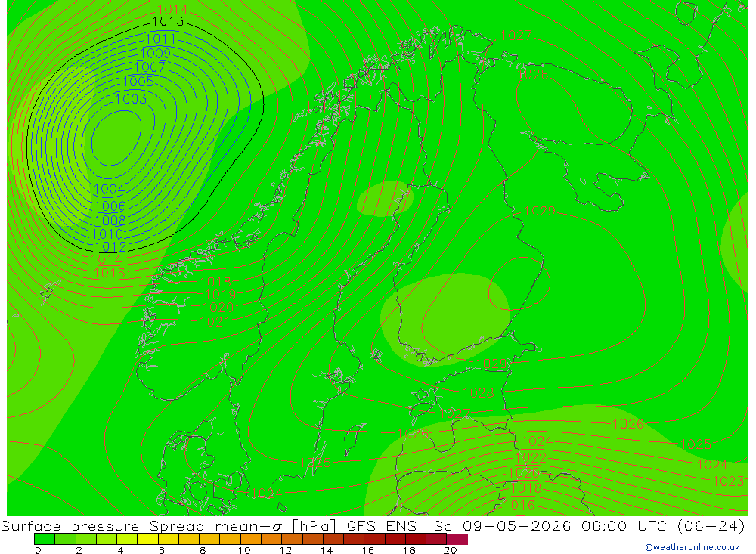Viewport: 756px width, 554px height.
Task: Click the date "Sa 09-05-2026"
Action: (502, 525)
